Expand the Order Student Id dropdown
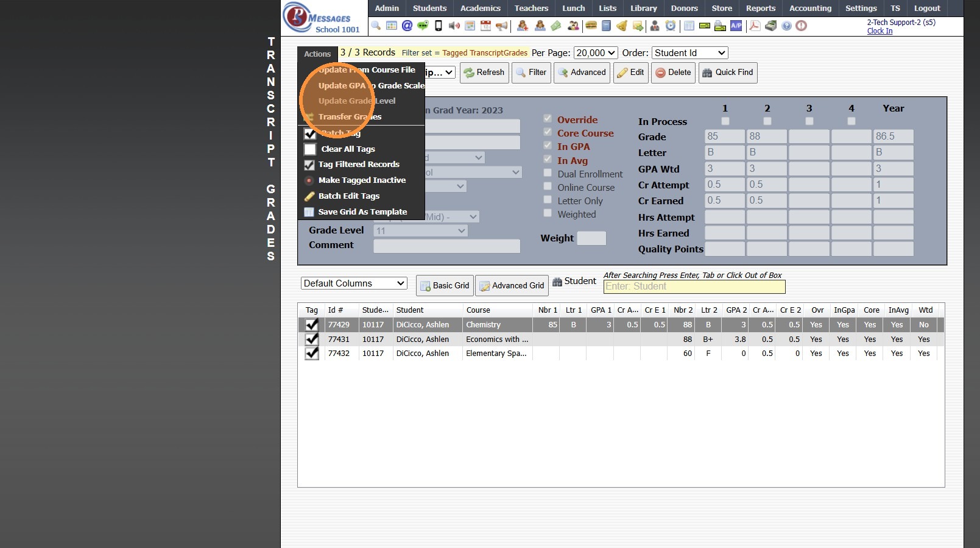This screenshot has height=548, width=980. (x=689, y=53)
